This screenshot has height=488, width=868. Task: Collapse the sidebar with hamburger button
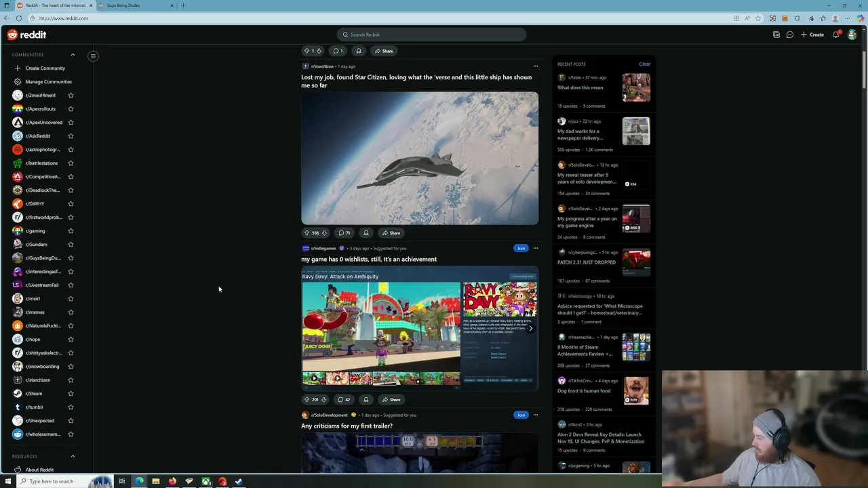pyautogui.click(x=93, y=56)
